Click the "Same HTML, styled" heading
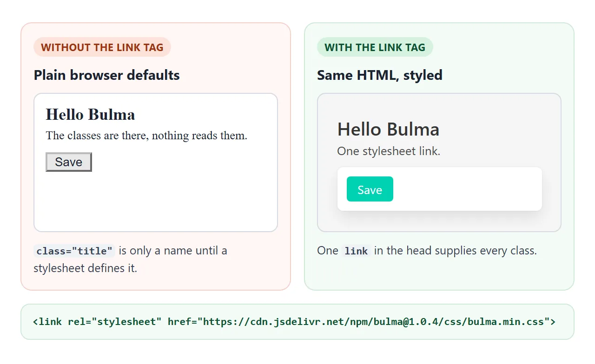Viewport: 595px width, 364px height. [380, 75]
